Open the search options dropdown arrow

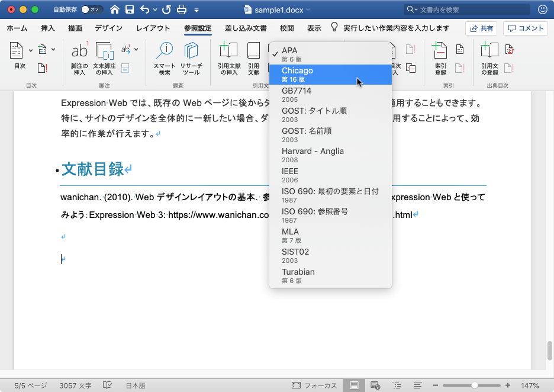point(416,9)
